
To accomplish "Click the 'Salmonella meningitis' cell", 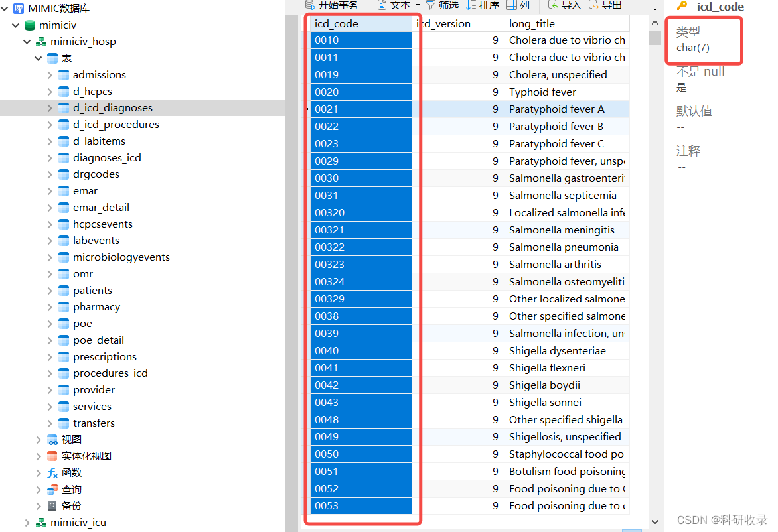I will [x=567, y=230].
